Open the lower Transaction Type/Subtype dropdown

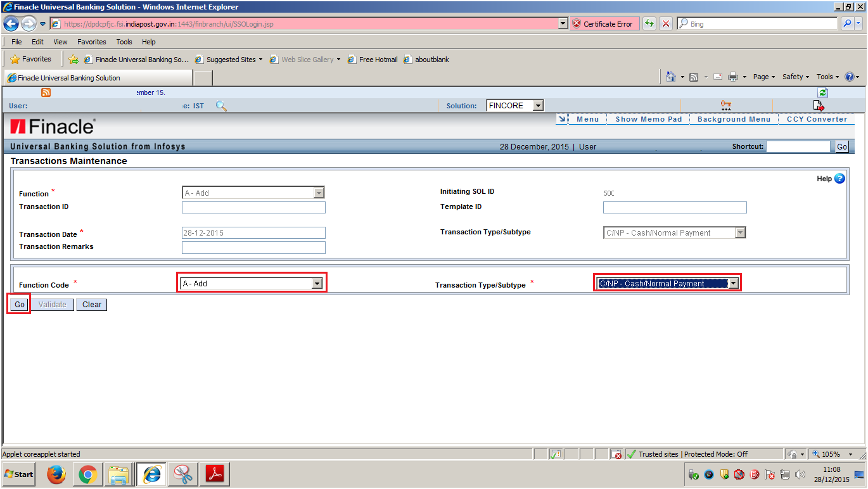pyautogui.click(x=733, y=284)
